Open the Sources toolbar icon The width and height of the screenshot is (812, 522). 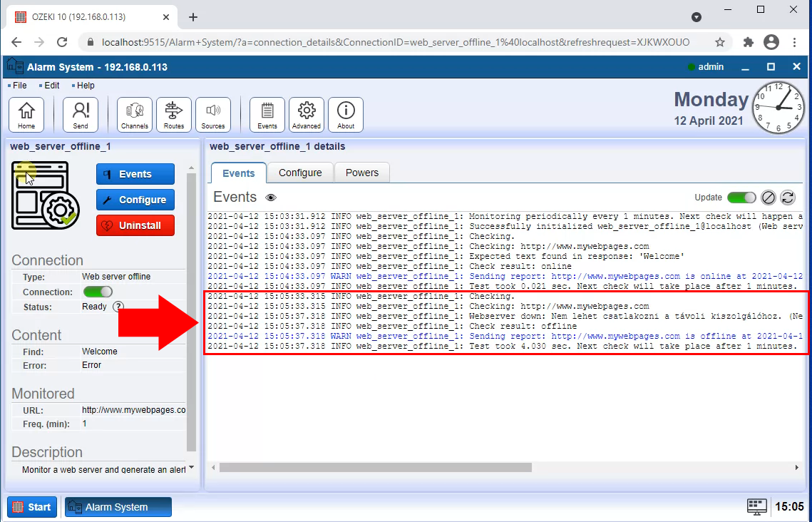(213, 114)
